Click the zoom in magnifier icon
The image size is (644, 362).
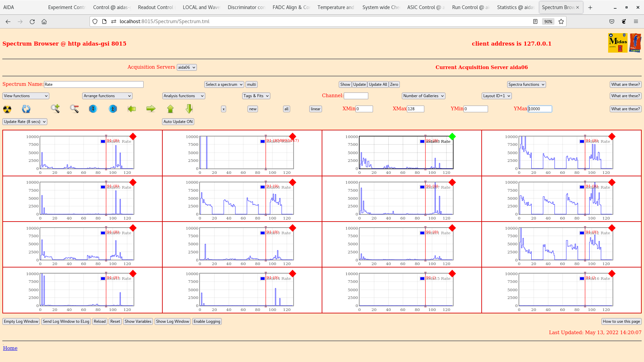tap(55, 109)
